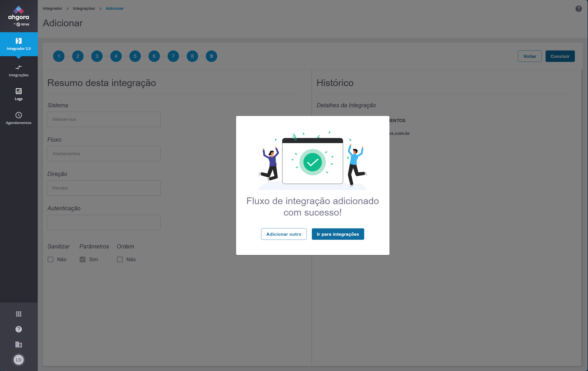Toggle the Ordem checkbox
The image size is (588, 371).
click(120, 259)
